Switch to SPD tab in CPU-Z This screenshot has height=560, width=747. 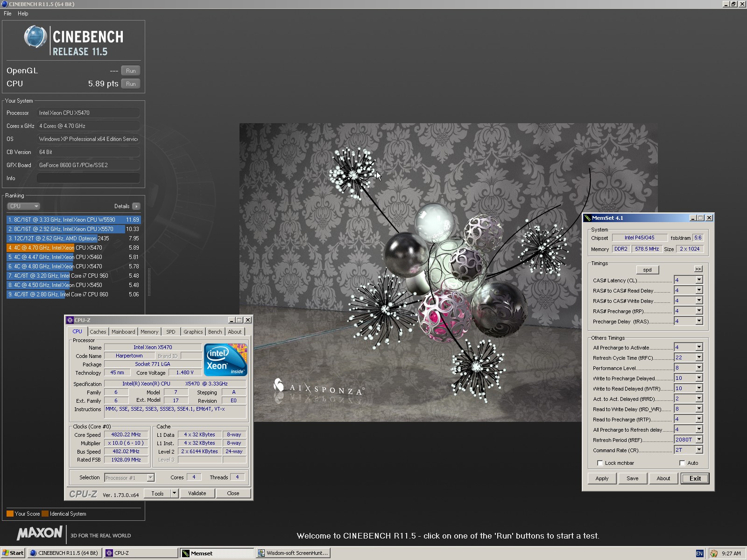tap(171, 332)
